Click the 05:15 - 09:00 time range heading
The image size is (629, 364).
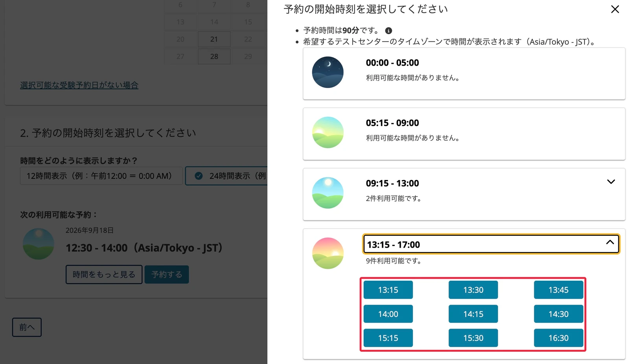392,123
